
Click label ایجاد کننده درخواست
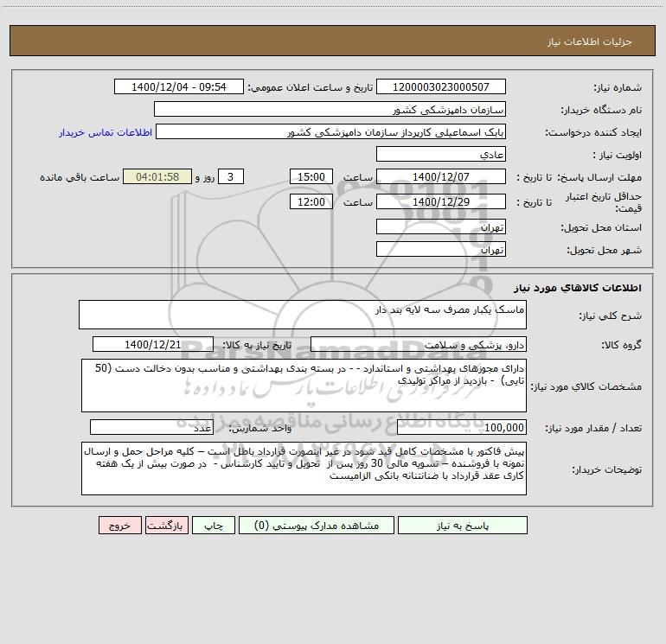[x=593, y=133]
